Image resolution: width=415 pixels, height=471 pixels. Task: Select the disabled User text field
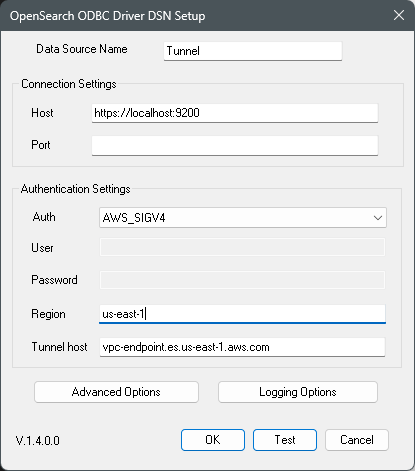coord(242,247)
